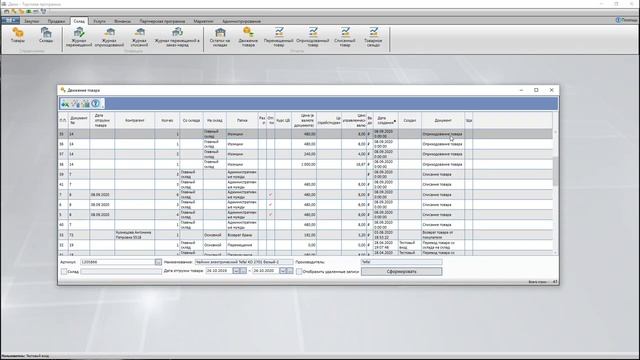Click the Производитель field
640x360 pixels.
click(x=401, y=262)
